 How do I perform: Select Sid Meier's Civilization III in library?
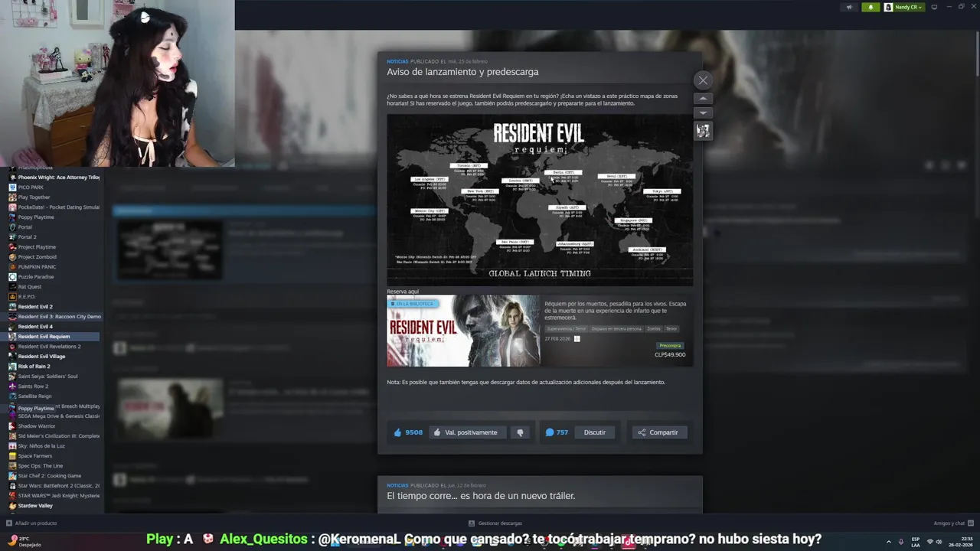pyautogui.click(x=54, y=436)
